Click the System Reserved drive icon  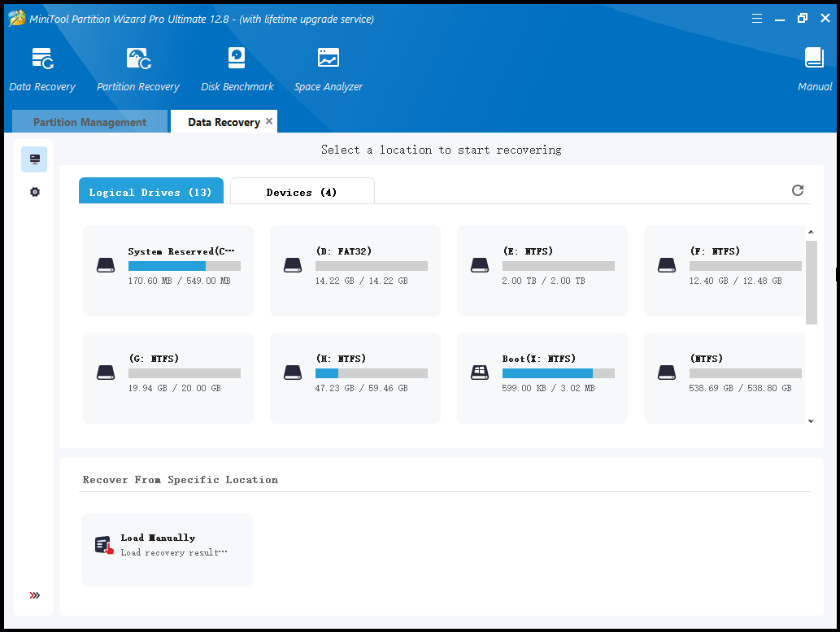[106, 265]
